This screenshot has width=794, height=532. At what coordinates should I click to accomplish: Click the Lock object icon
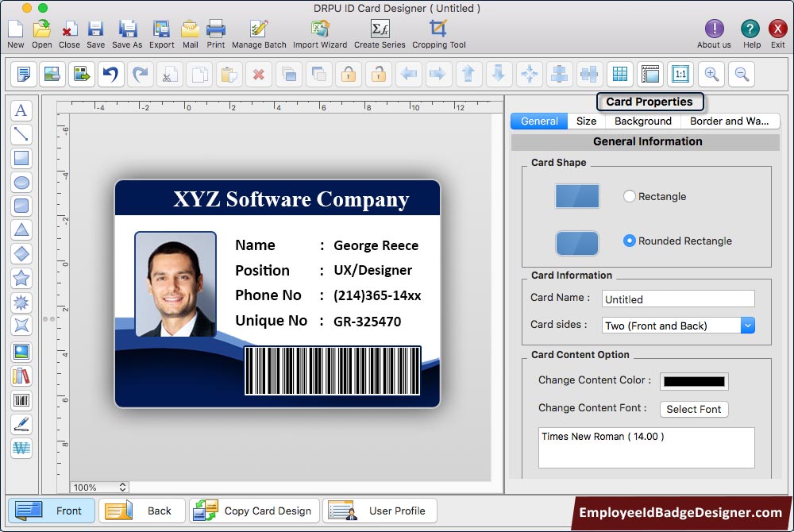349,75
